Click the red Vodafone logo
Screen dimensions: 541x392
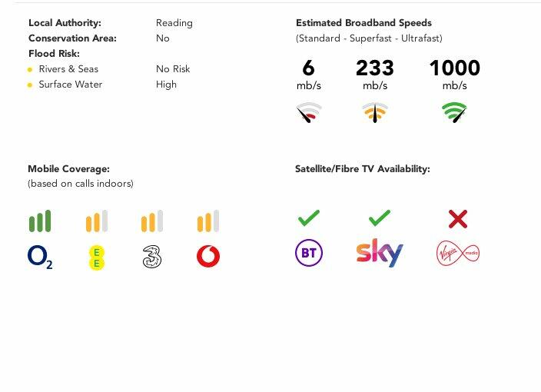pyautogui.click(x=208, y=257)
